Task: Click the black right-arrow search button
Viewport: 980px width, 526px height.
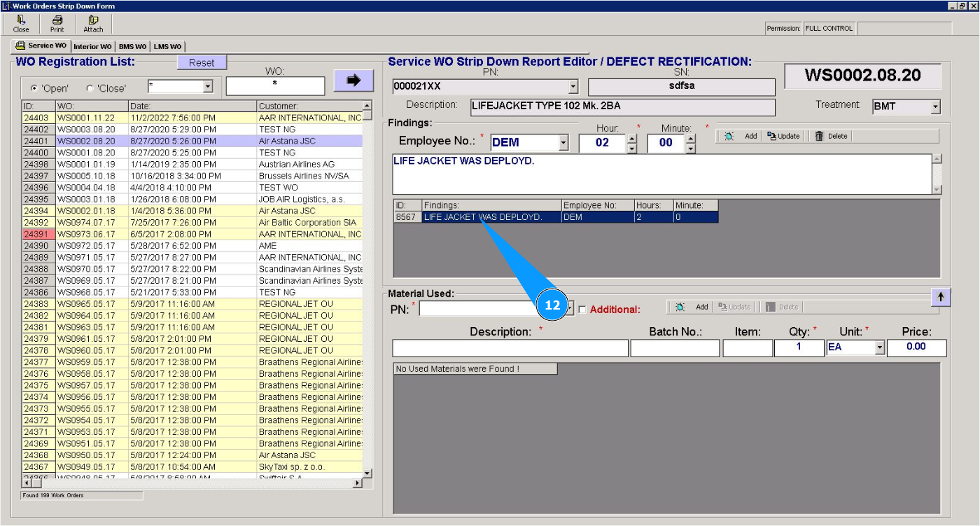Action: click(353, 81)
